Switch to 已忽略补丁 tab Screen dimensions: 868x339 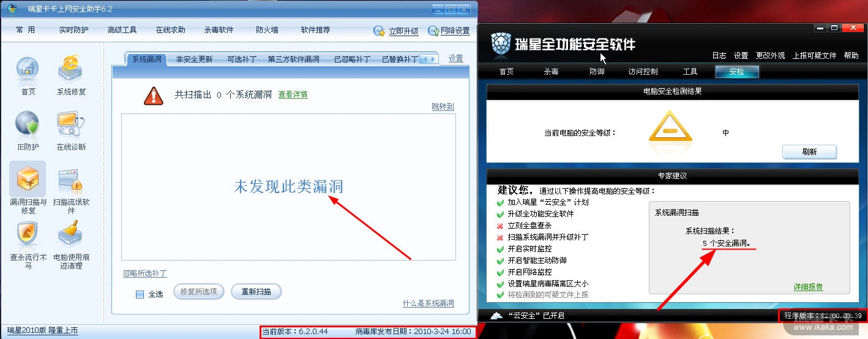pyautogui.click(x=352, y=59)
